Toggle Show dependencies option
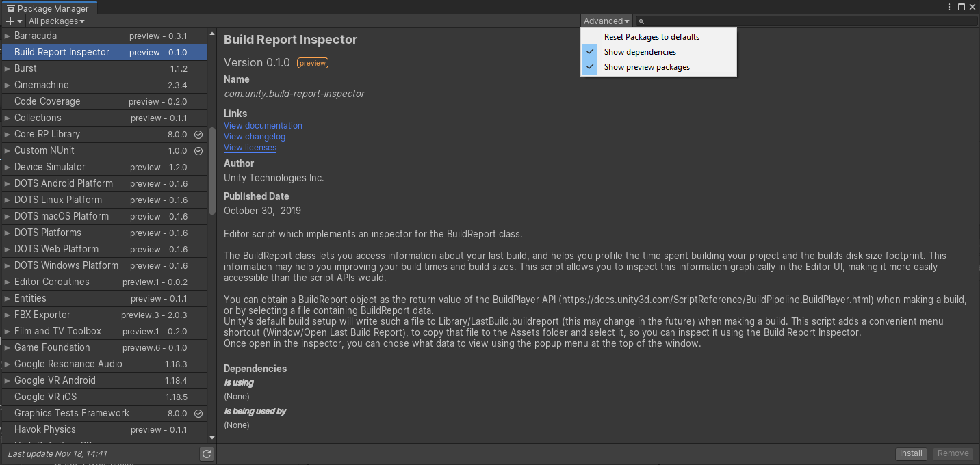This screenshot has height=465, width=980. coord(639,52)
